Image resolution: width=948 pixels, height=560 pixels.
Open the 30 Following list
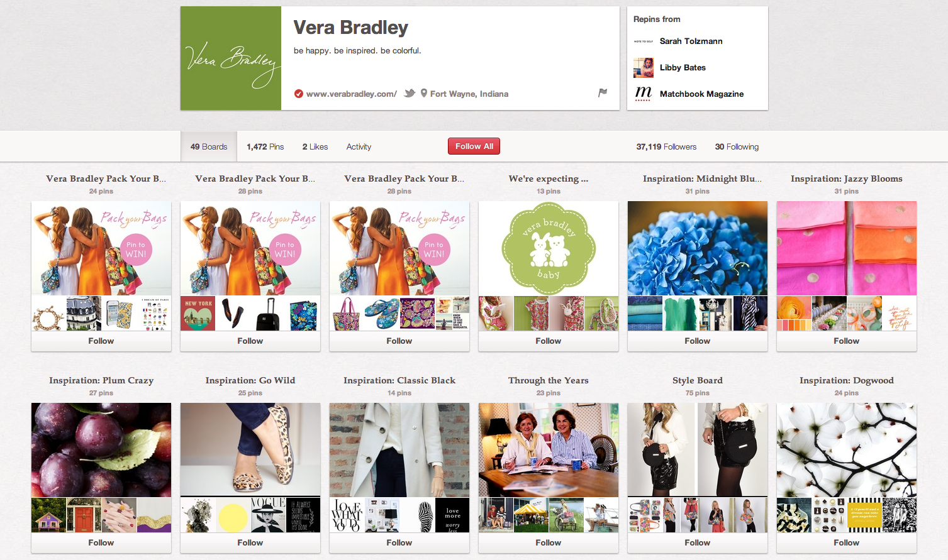pyautogui.click(x=737, y=146)
